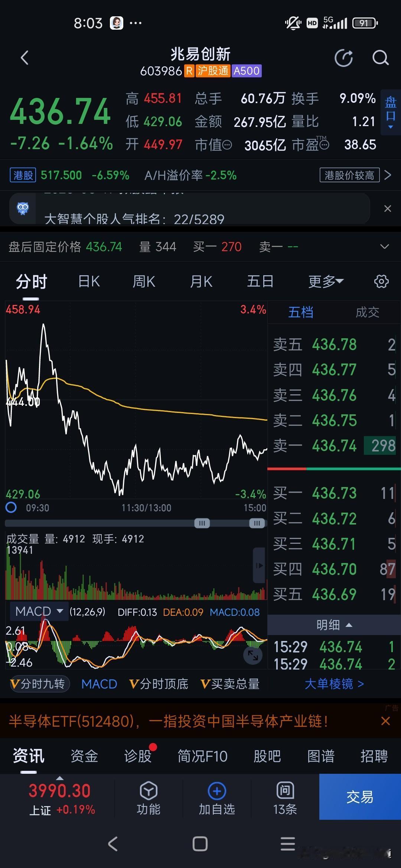This screenshot has width=401, height=868.
Task: Open the Android recent apps menu
Action: click(x=288, y=844)
